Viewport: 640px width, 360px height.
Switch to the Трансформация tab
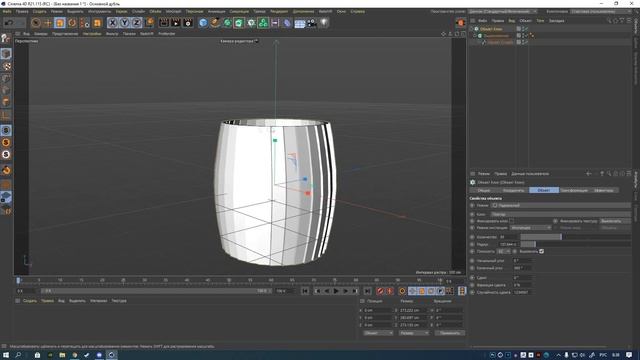[574, 190]
